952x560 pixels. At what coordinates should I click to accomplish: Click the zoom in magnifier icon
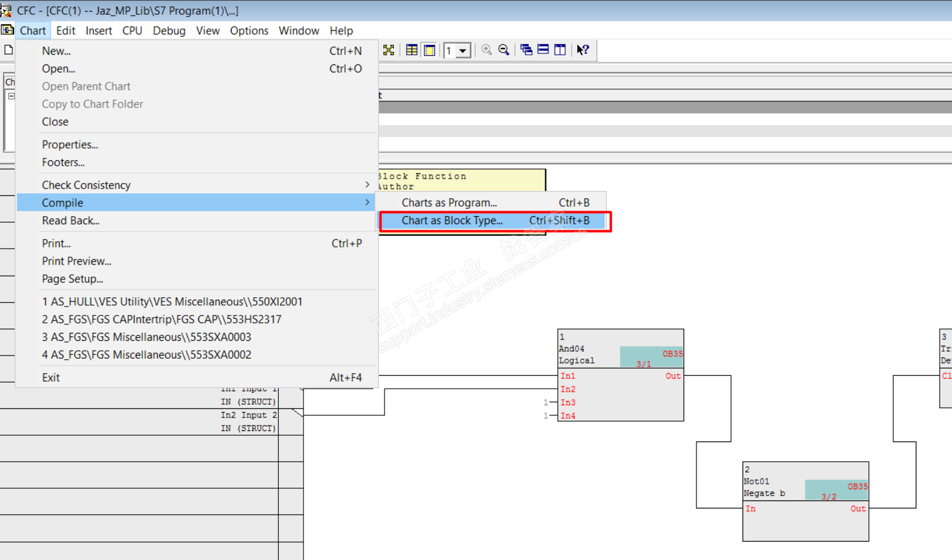click(x=486, y=50)
